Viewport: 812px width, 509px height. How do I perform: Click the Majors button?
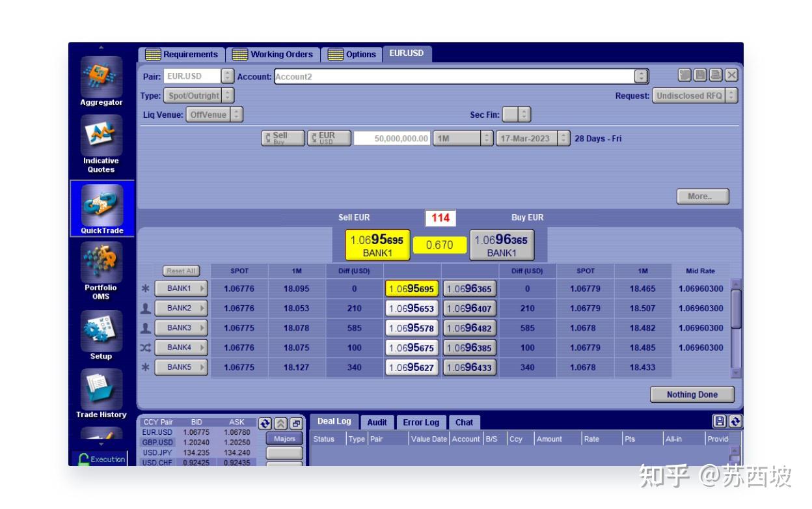pyautogui.click(x=284, y=439)
